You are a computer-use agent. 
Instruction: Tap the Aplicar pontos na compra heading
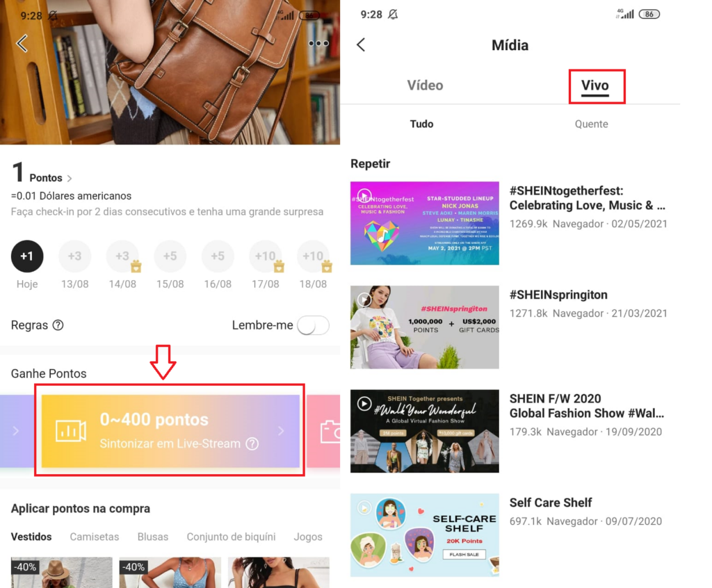[x=81, y=509]
